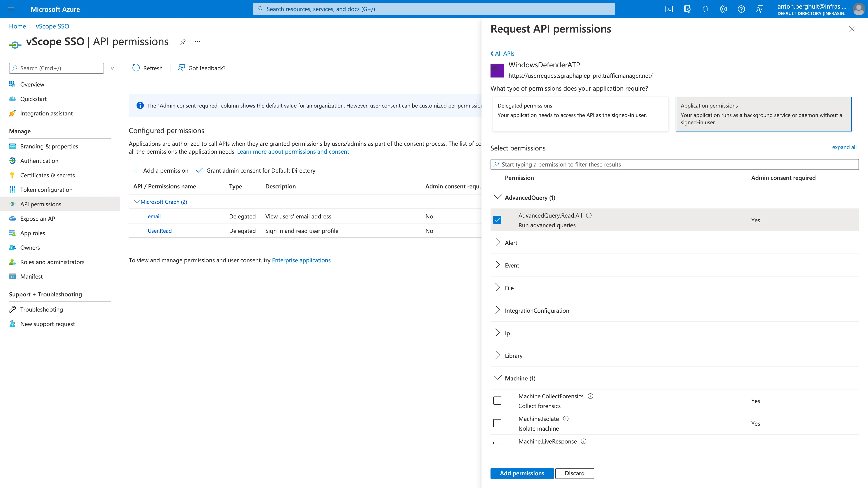Check Machine.CollectForensics permission
The image size is (868, 488).
point(497,401)
